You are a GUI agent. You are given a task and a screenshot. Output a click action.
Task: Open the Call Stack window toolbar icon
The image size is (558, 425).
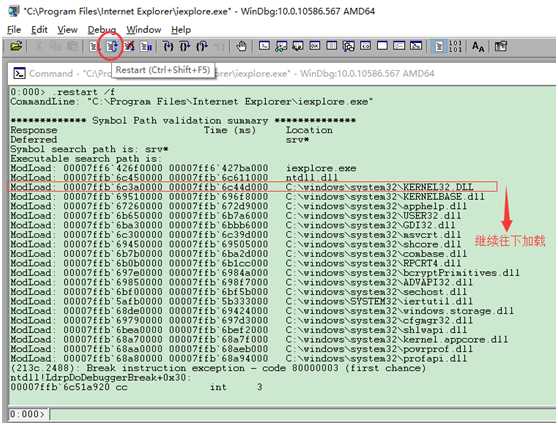(348, 46)
